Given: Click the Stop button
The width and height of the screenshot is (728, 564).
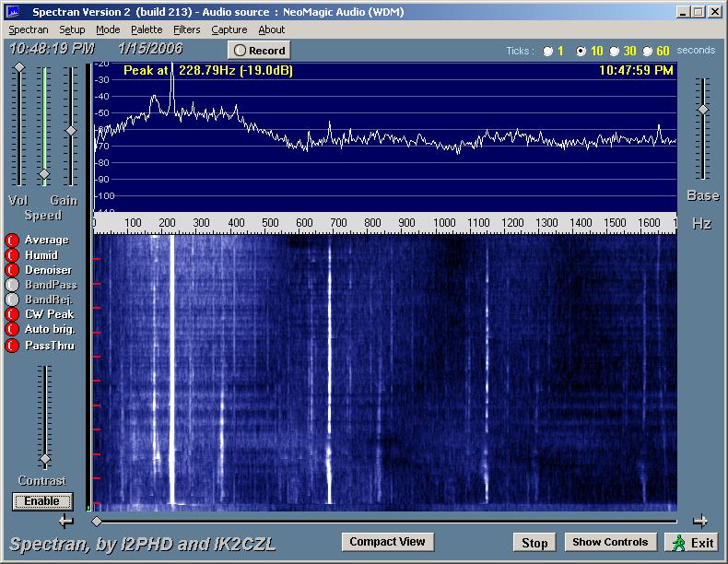Looking at the screenshot, I should (x=534, y=542).
